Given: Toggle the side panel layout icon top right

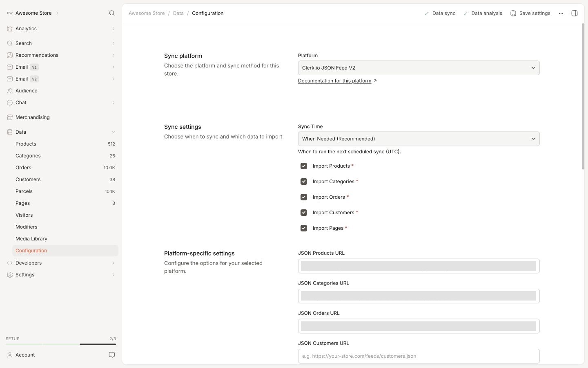Looking at the screenshot, I should pos(575,13).
